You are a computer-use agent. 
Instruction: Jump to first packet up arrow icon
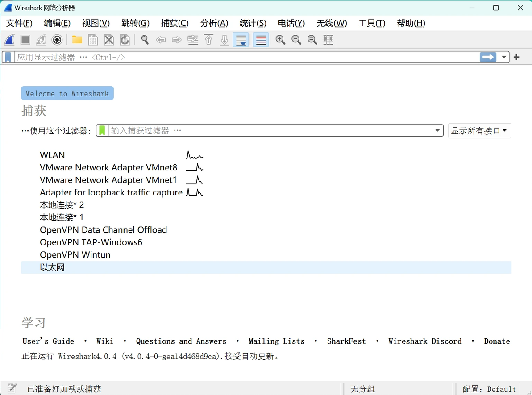coord(209,40)
